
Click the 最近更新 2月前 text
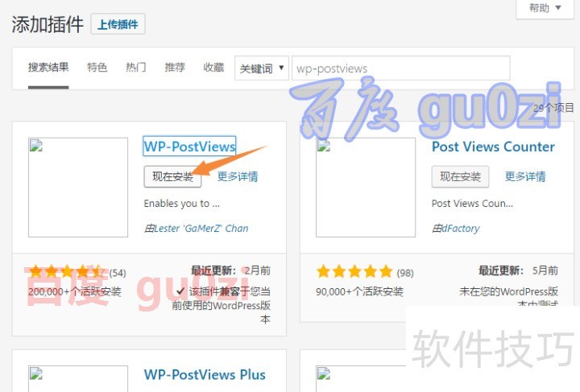click(x=230, y=270)
